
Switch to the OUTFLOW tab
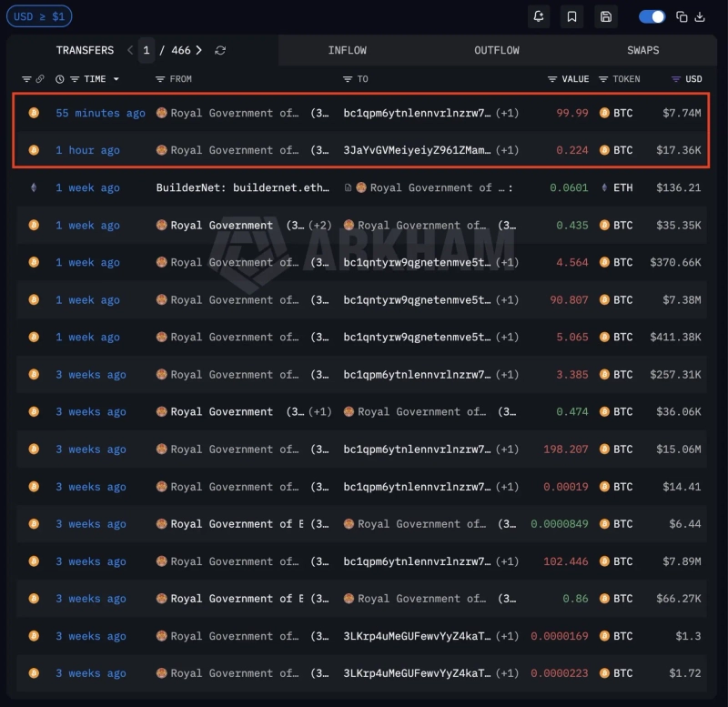coord(497,50)
